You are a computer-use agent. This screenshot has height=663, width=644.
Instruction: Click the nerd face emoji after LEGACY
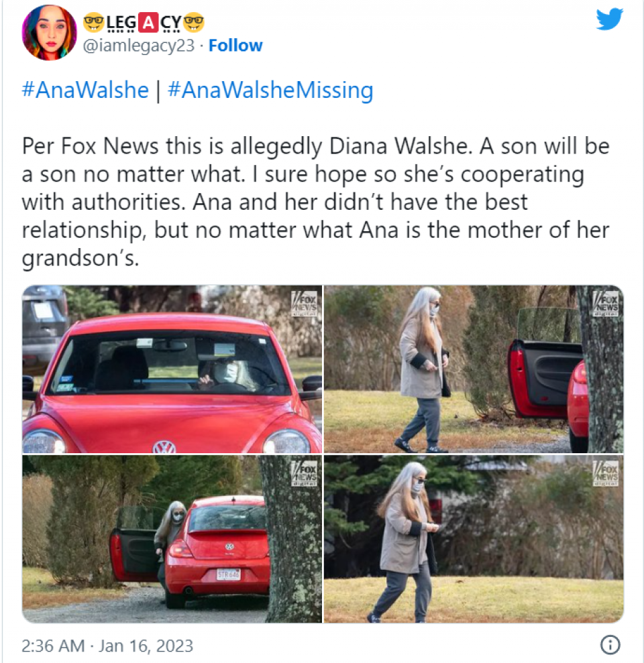[x=194, y=23]
